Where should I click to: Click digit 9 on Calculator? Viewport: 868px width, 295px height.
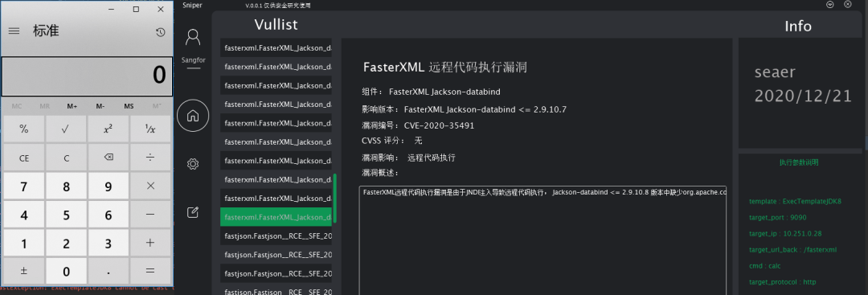108,186
